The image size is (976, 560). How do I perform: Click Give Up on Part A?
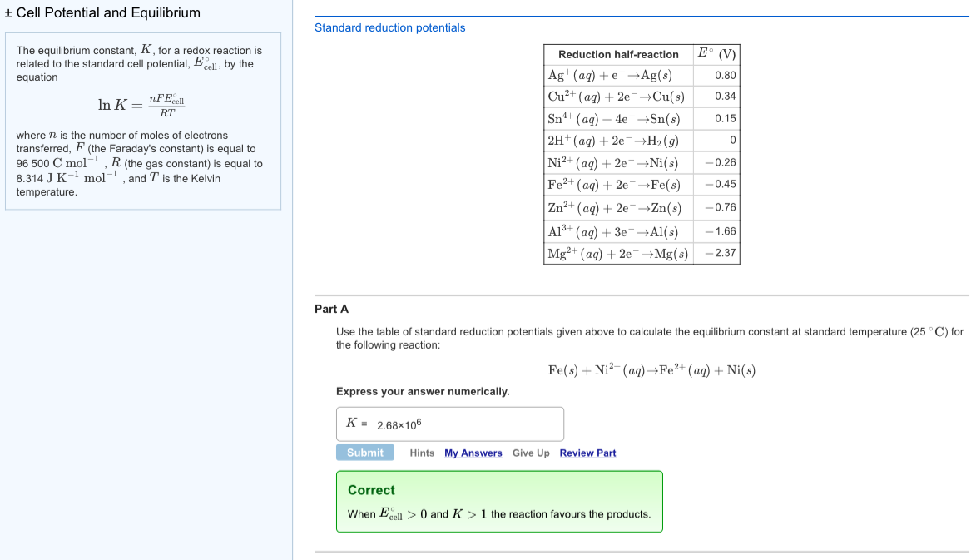pos(530,453)
